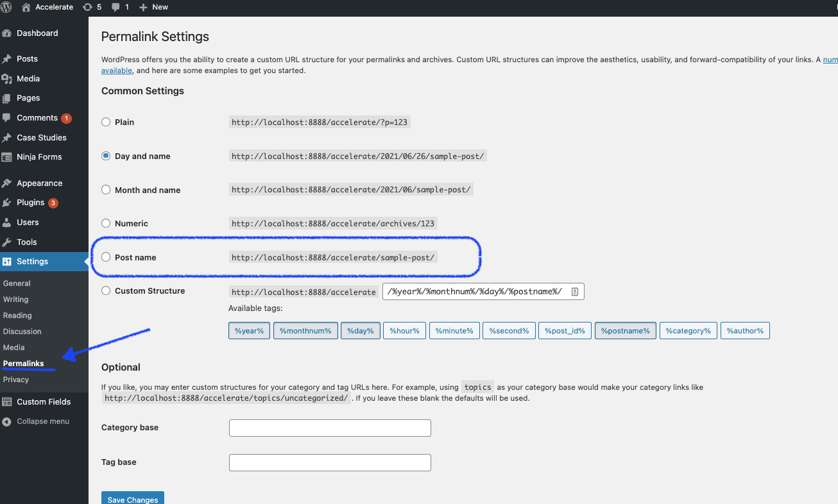Focus the Tag base input field
838x504 pixels.
(330, 462)
